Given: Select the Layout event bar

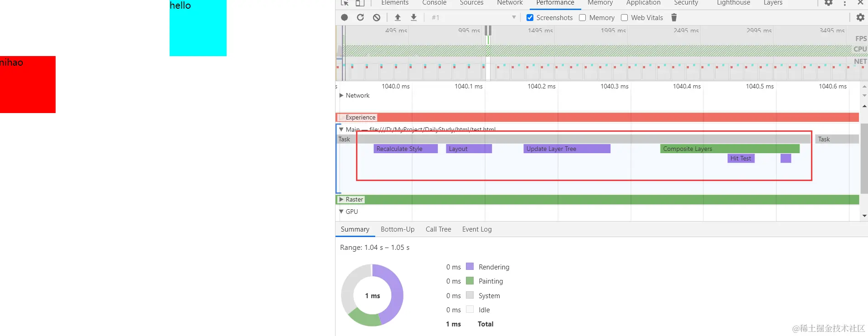Looking at the screenshot, I should [469, 149].
